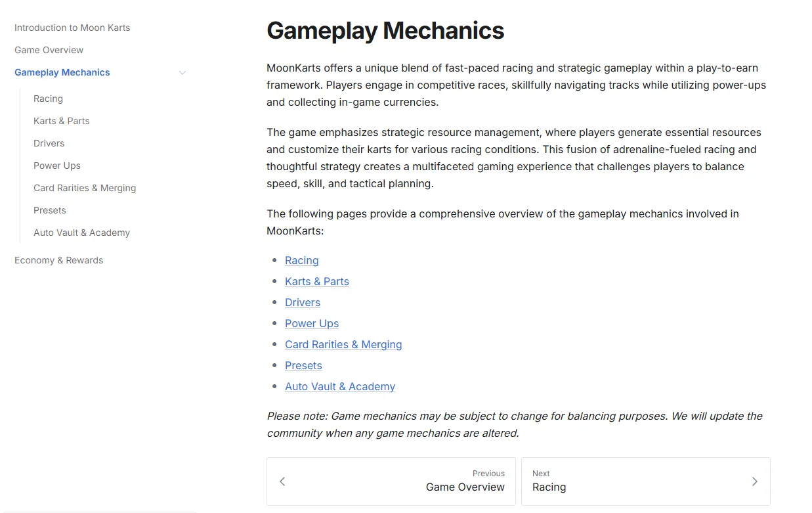Open Racing in the sidebar submenu
Screen dimensions: 812x513
(48, 99)
